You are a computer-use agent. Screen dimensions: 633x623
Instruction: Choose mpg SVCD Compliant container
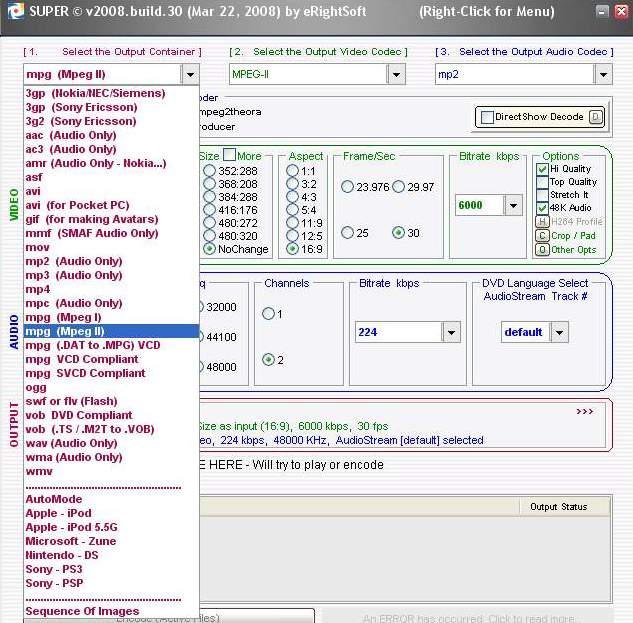click(x=111, y=373)
